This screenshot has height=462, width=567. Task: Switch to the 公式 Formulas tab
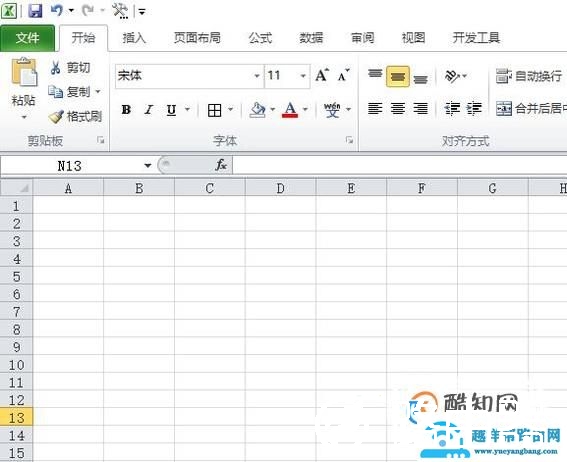click(x=260, y=38)
